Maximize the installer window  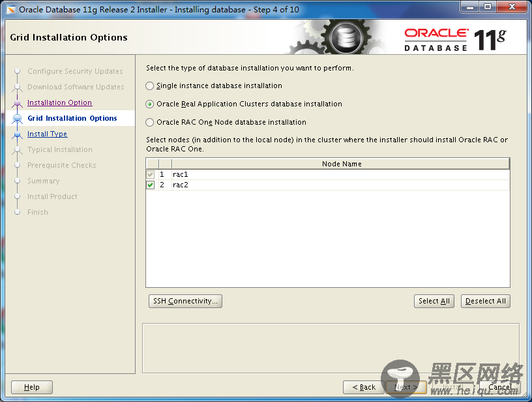[488, 7]
